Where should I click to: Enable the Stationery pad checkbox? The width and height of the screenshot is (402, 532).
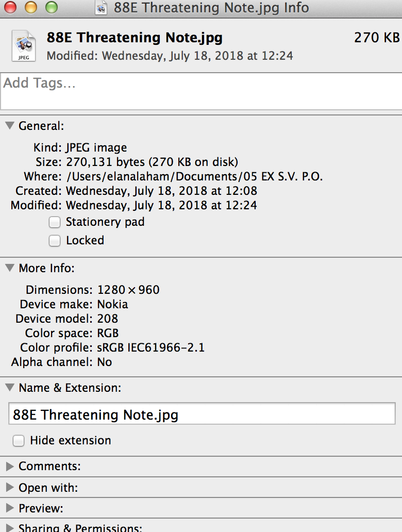(55, 222)
